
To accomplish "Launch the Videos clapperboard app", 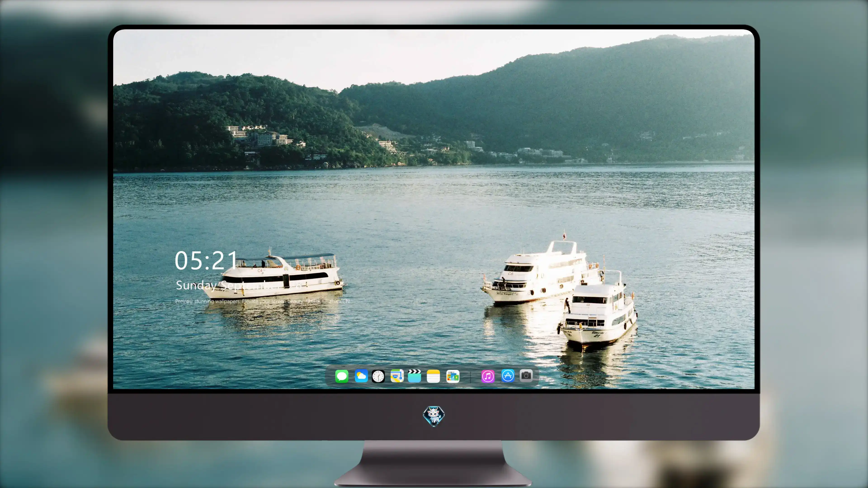I will pyautogui.click(x=415, y=376).
